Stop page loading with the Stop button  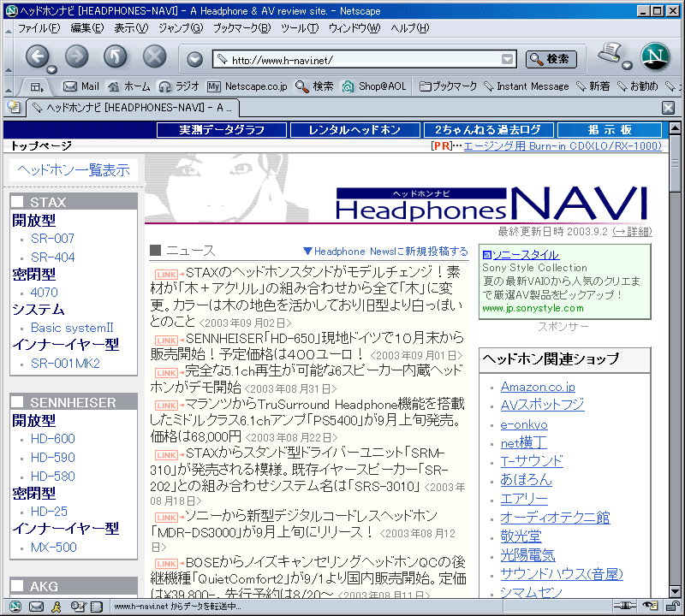click(155, 56)
